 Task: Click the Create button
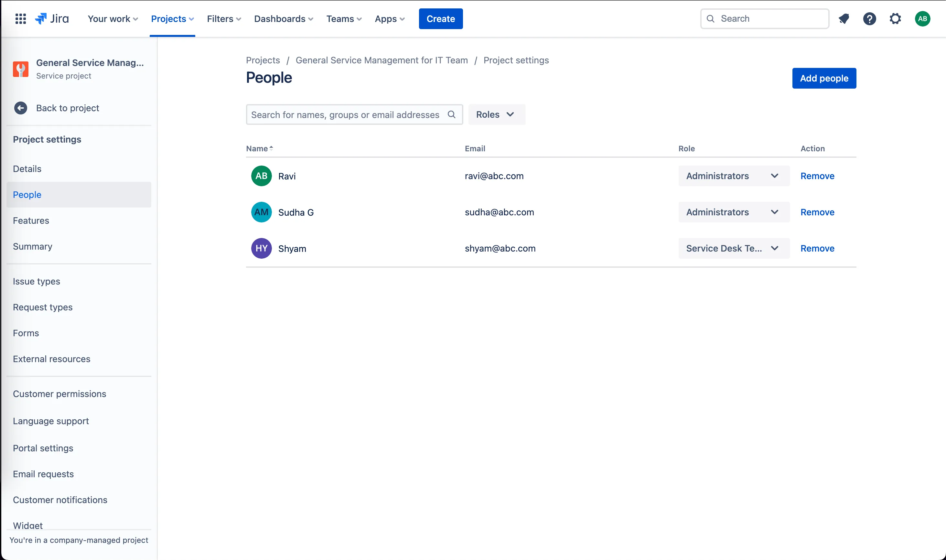(440, 18)
